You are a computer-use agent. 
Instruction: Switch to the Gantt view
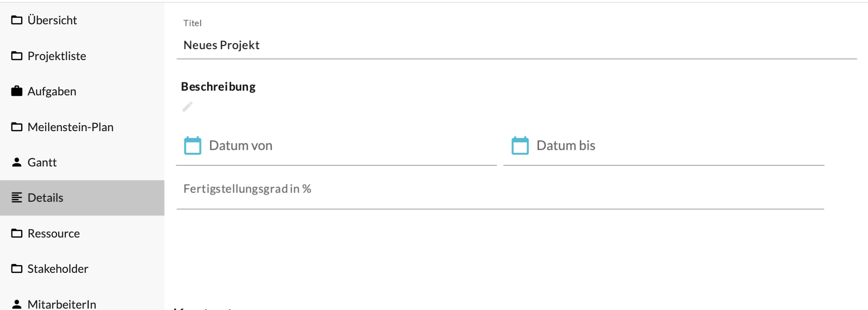point(42,162)
